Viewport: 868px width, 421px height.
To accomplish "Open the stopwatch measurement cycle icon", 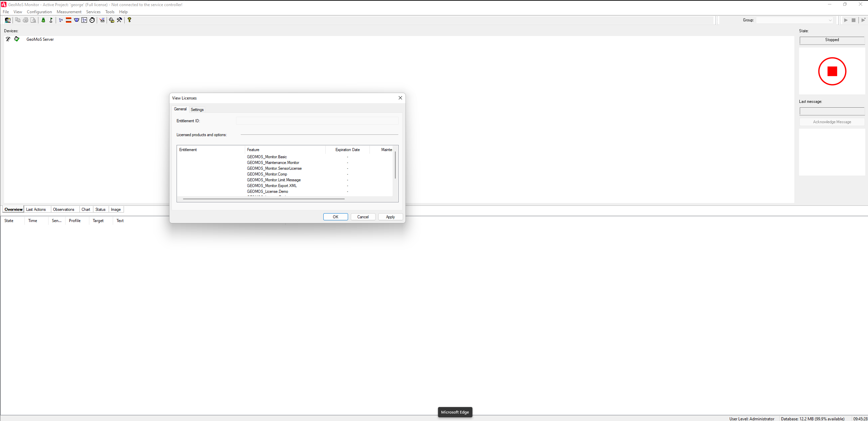I will click(x=92, y=20).
